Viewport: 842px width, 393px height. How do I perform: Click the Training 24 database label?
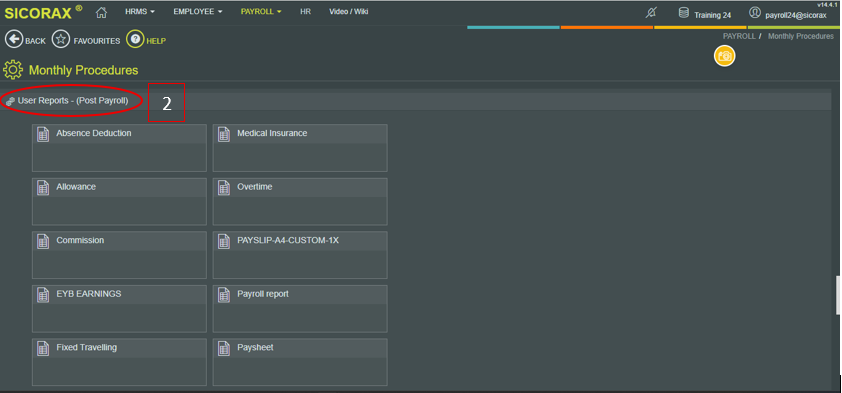(x=713, y=15)
